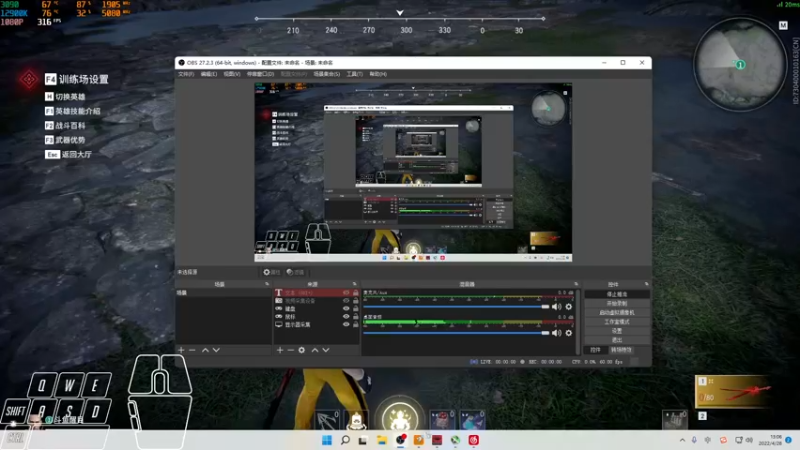Toggle visibility eye of 显示器采集 source
Image resolution: width=800 pixels, height=450 pixels.
346,324
